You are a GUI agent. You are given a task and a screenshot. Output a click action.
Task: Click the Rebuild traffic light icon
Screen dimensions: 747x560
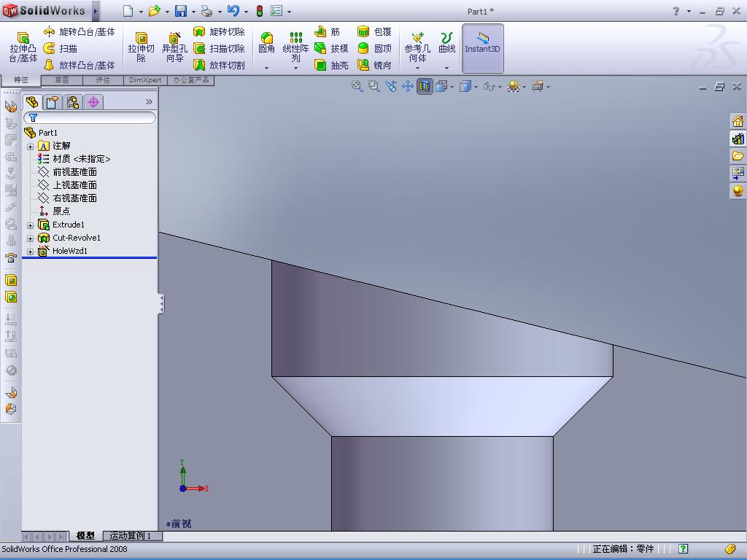(x=260, y=11)
